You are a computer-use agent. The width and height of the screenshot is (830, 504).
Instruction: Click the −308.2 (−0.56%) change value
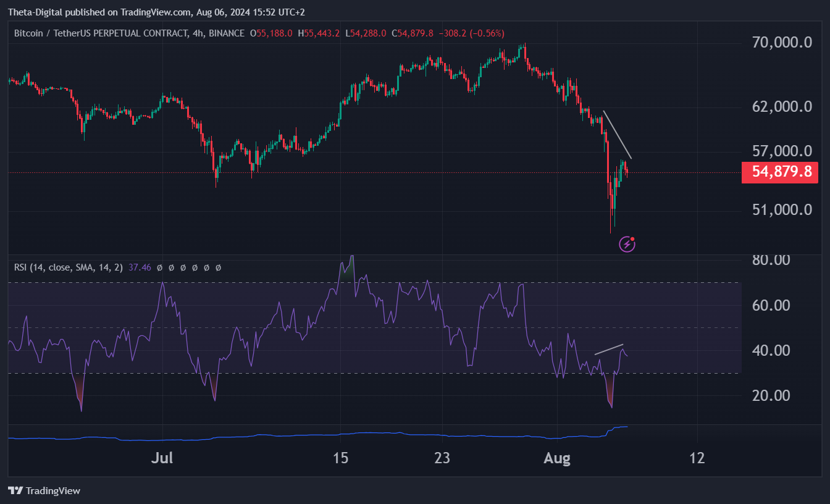click(471, 33)
